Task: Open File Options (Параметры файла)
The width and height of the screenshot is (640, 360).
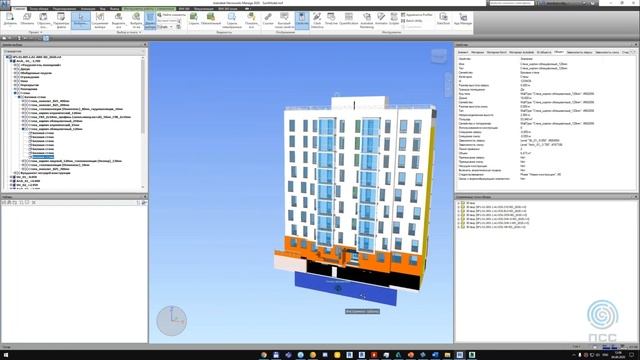Action: coord(61,19)
